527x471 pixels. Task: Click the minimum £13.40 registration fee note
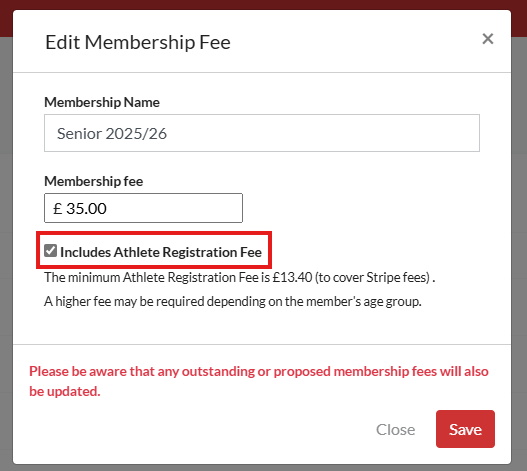click(240, 278)
